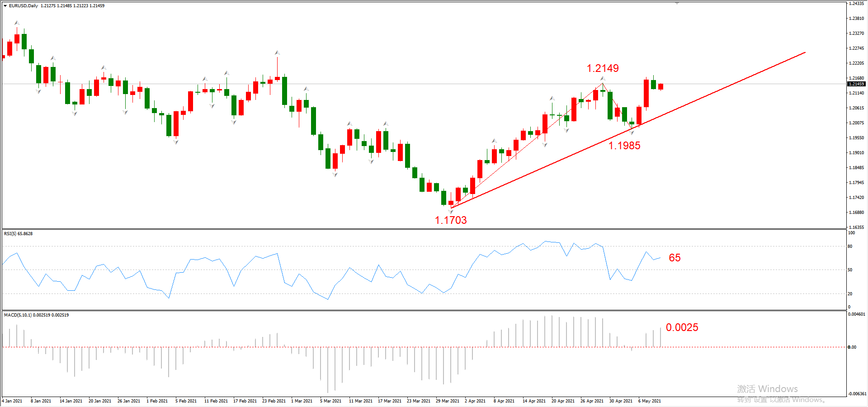The height and width of the screenshot is (407, 868).
Task: Click the 6 May 2021 date label
Action: (x=649, y=401)
